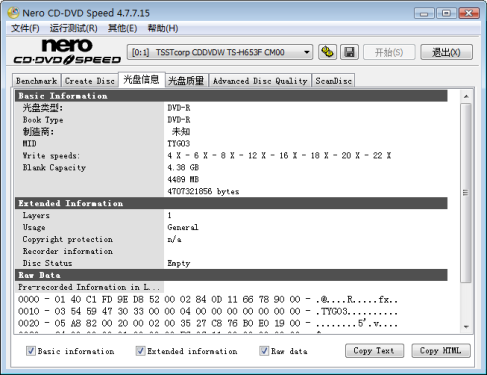Click the Copy Text button

pyautogui.click(x=374, y=351)
